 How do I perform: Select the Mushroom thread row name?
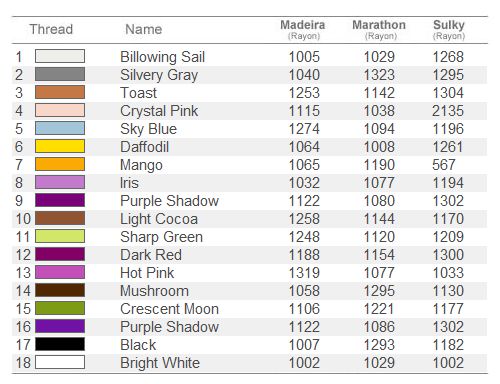(154, 291)
